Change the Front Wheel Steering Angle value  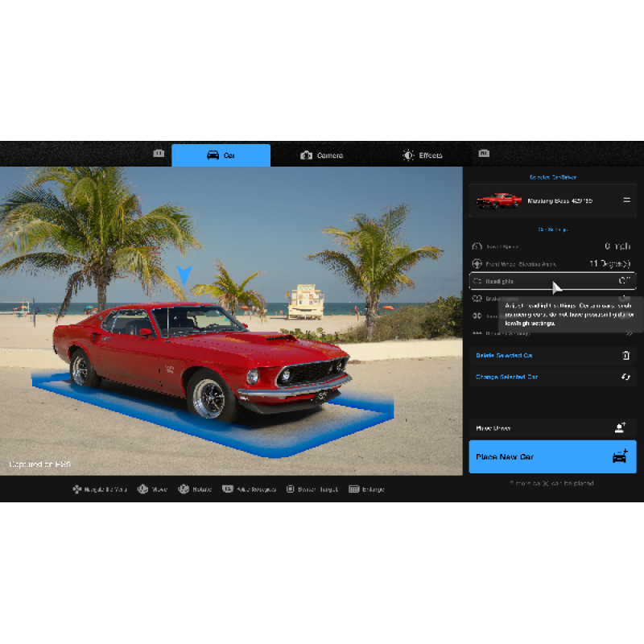click(x=609, y=263)
